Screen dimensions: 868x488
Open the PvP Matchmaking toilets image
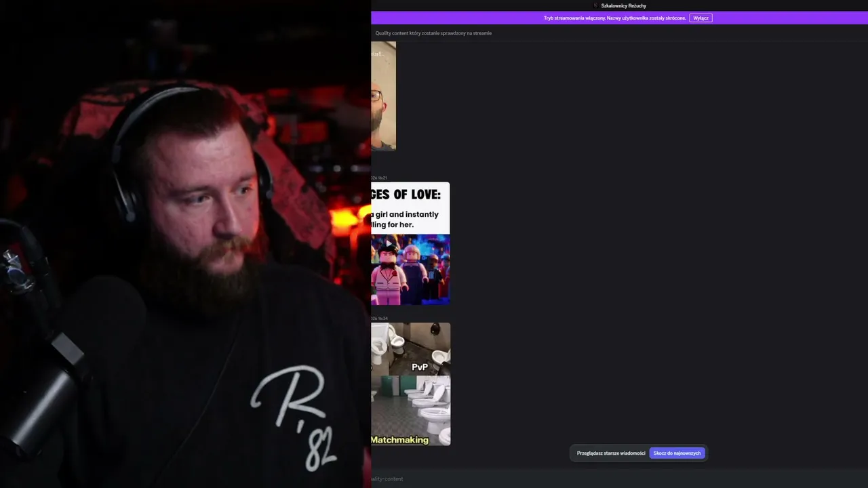(x=410, y=384)
